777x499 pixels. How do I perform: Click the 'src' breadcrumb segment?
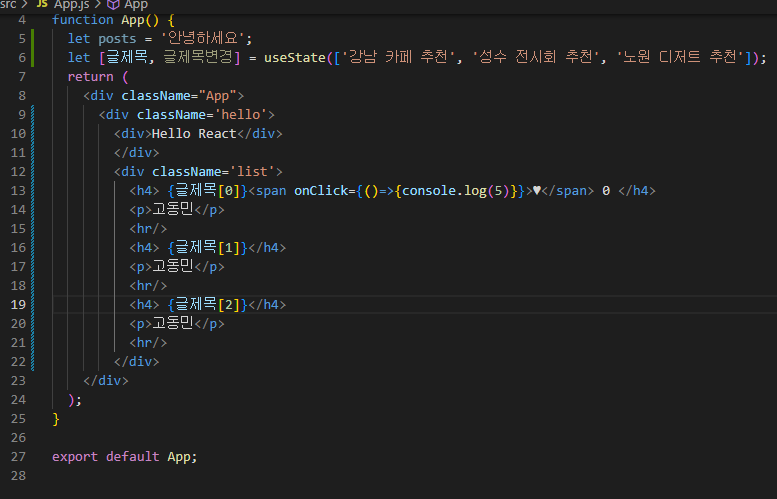coord(8,4)
